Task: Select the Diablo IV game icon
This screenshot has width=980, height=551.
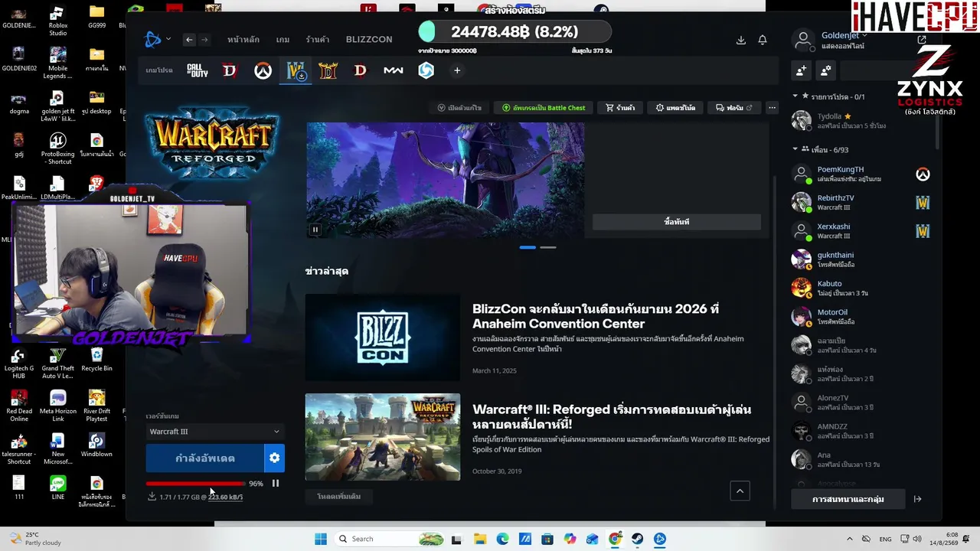Action: click(x=230, y=70)
